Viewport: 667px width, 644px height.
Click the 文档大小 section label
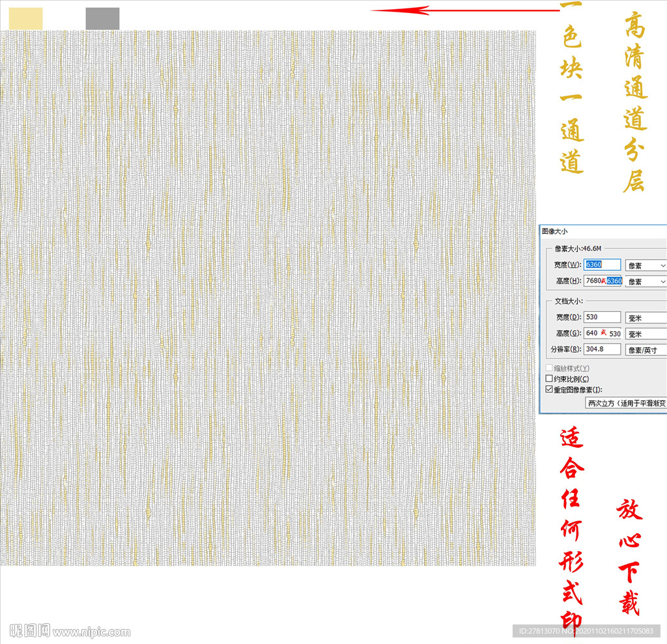click(569, 301)
